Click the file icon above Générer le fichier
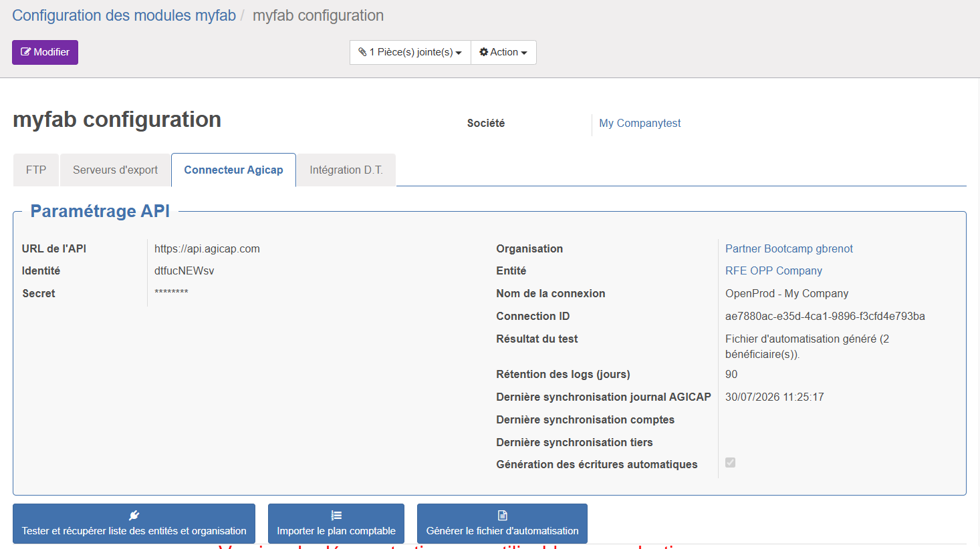The height and width of the screenshot is (549, 980). point(503,515)
